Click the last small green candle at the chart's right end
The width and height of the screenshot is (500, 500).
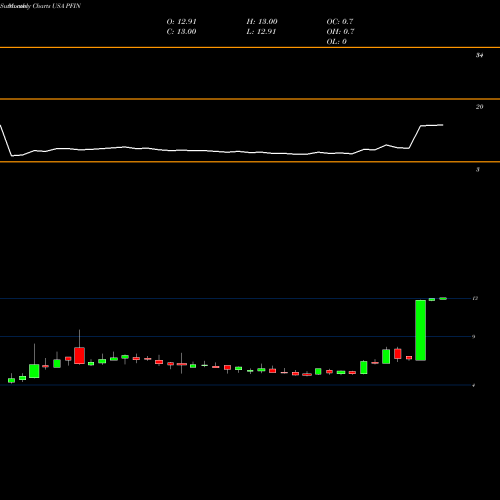pyautogui.click(x=443, y=298)
